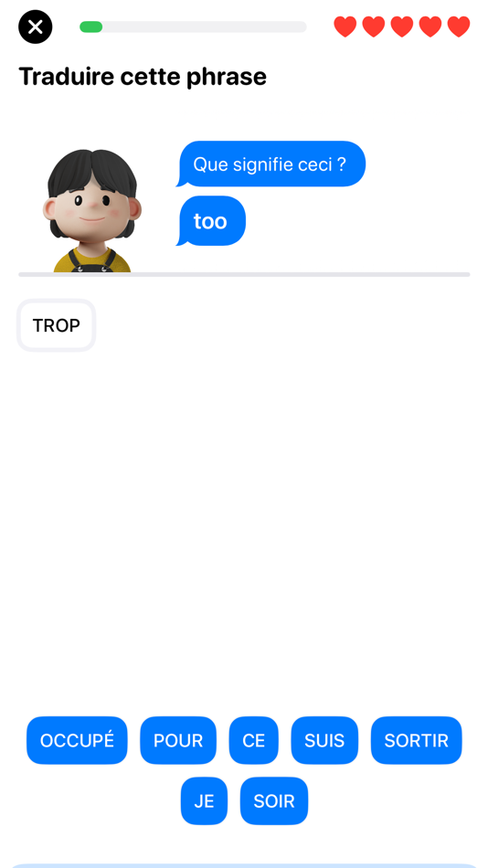
Task: Pick the SOIR word tile
Action: pyautogui.click(x=273, y=801)
